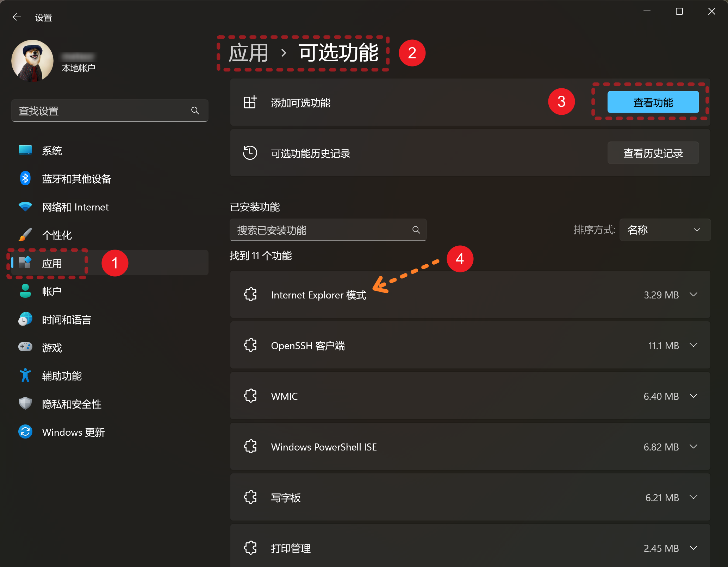The image size is (728, 567).
Task: Expand the OpenSSH 客户端 chevron
Action: click(x=693, y=345)
